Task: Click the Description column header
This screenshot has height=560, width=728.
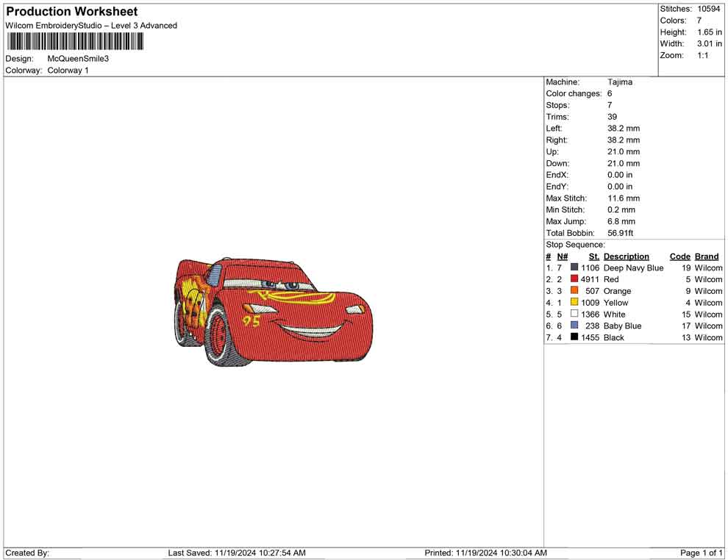Action: [626, 256]
